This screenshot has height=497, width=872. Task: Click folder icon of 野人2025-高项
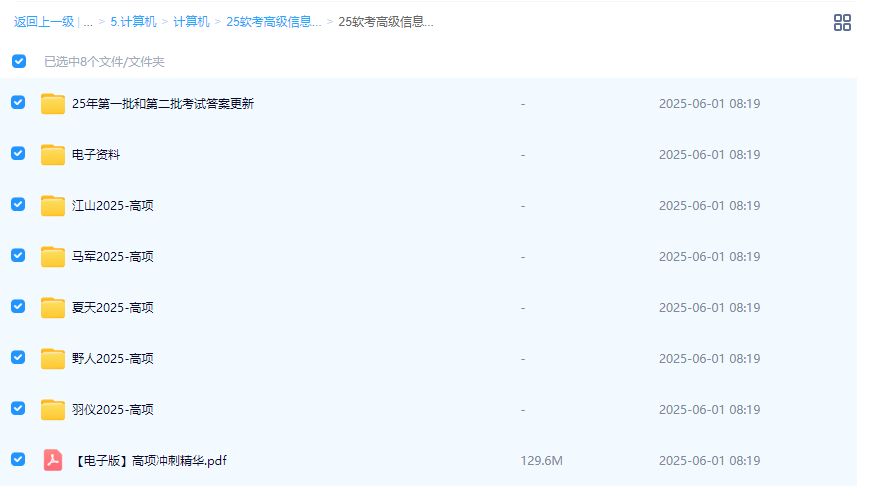pyautogui.click(x=53, y=359)
